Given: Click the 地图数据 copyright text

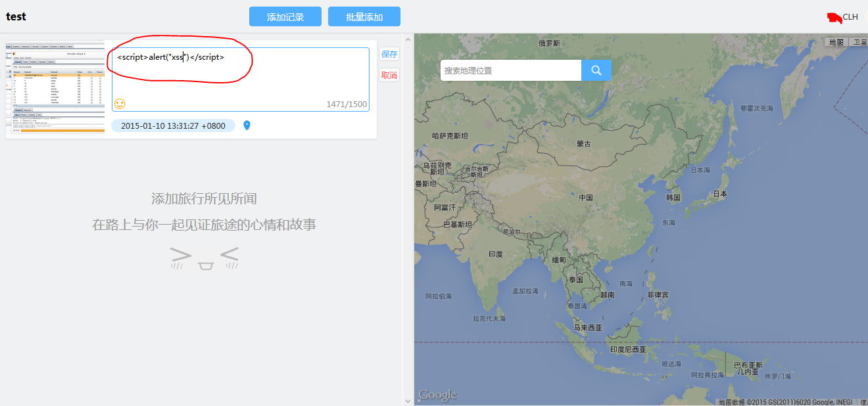Looking at the screenshot, I should (786, 402).
